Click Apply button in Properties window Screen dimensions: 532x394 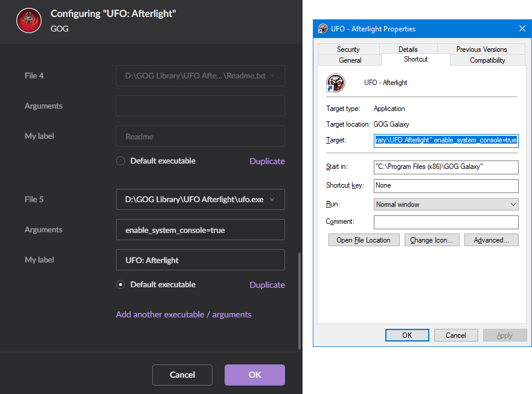[x=504, y=335]
